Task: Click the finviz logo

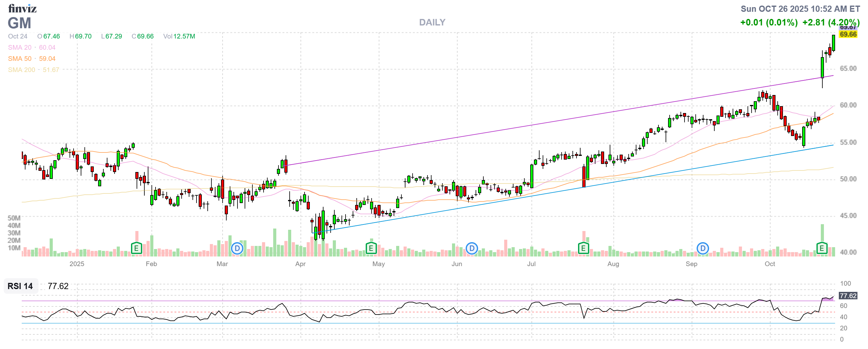Action: (22, 8)
